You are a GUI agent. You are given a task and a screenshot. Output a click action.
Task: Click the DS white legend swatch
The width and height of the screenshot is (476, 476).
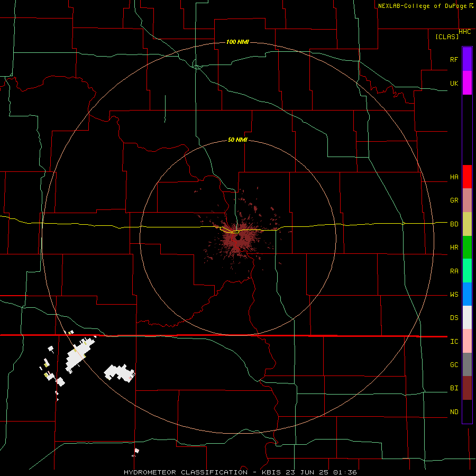pos(467,317)
